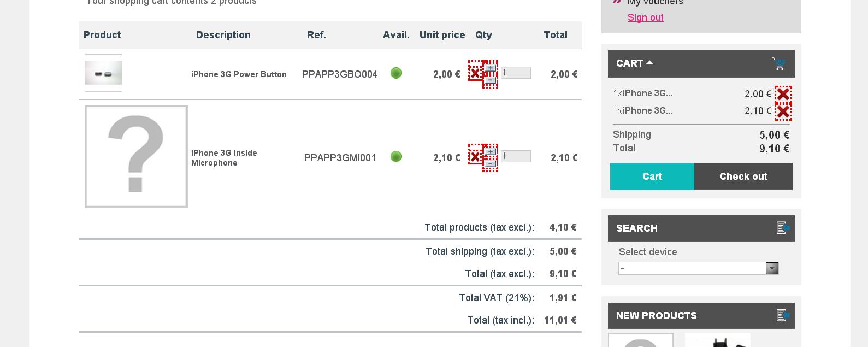Delete iPhone 3G inside Microphone from cart table
The height and width of the screenshot is (347, 868).
coord(475,157)
